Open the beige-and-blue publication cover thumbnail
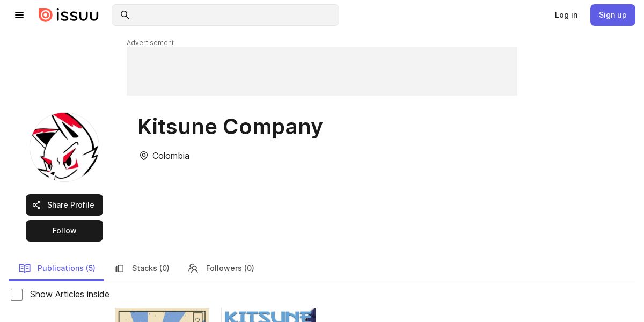 click(x=162, y=315)
